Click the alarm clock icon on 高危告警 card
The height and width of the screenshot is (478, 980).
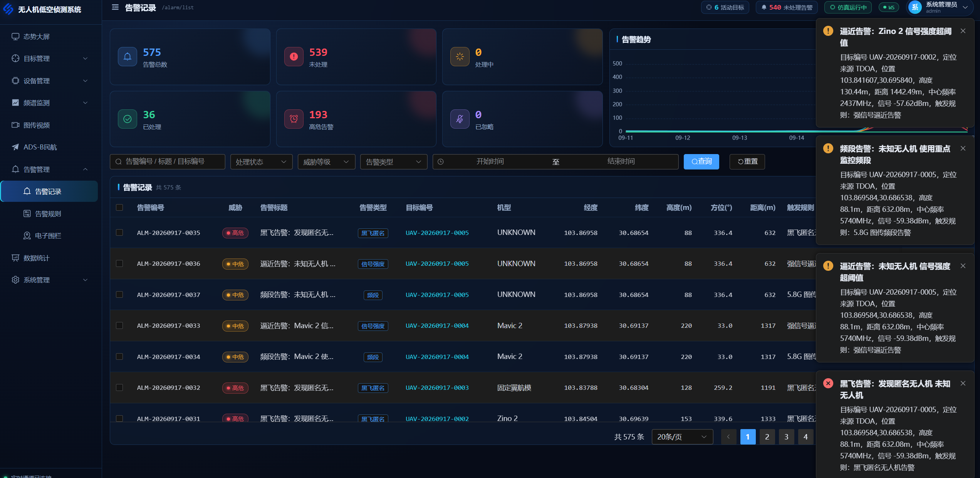tap(294, 119)
